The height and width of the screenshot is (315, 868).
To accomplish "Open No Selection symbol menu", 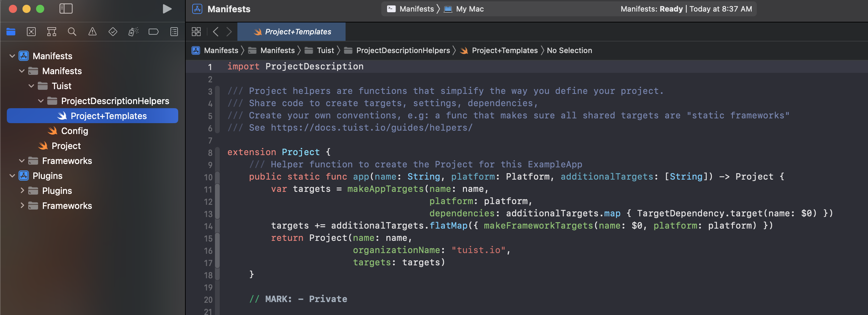I will (569, 50).
